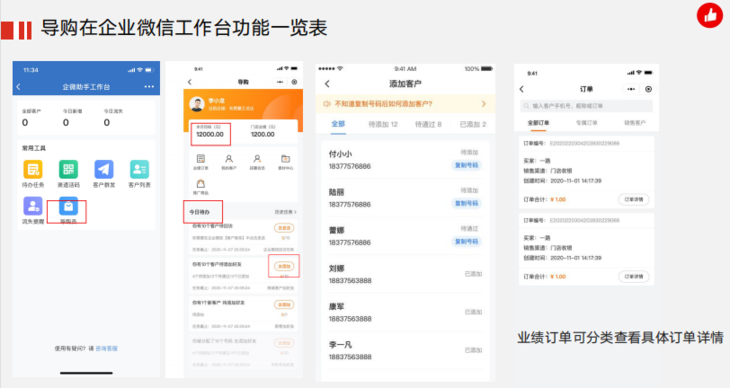Tap the search magnifier in 订单 search bar
This screenshot has height=388, width=730.
tap(526, 106)
